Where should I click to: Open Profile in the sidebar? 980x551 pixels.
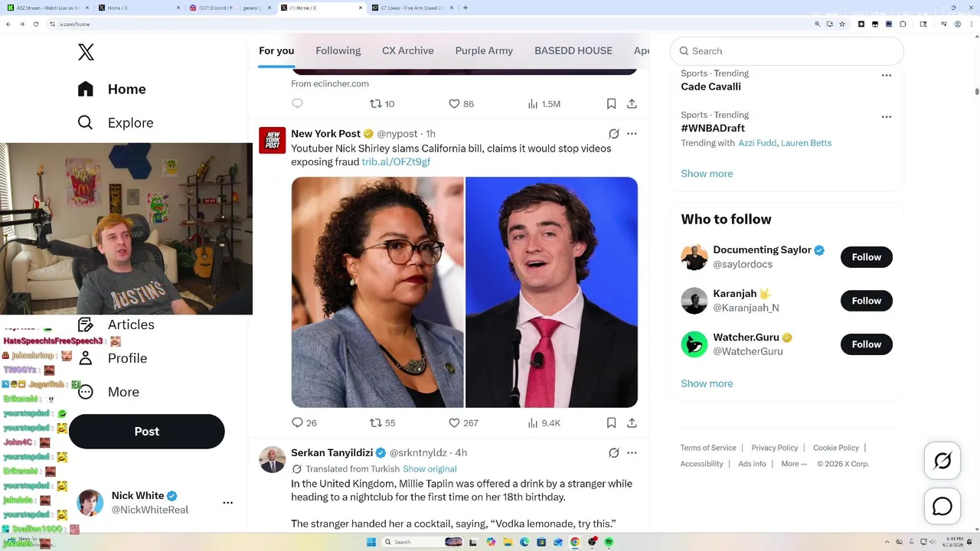point(113,358)
